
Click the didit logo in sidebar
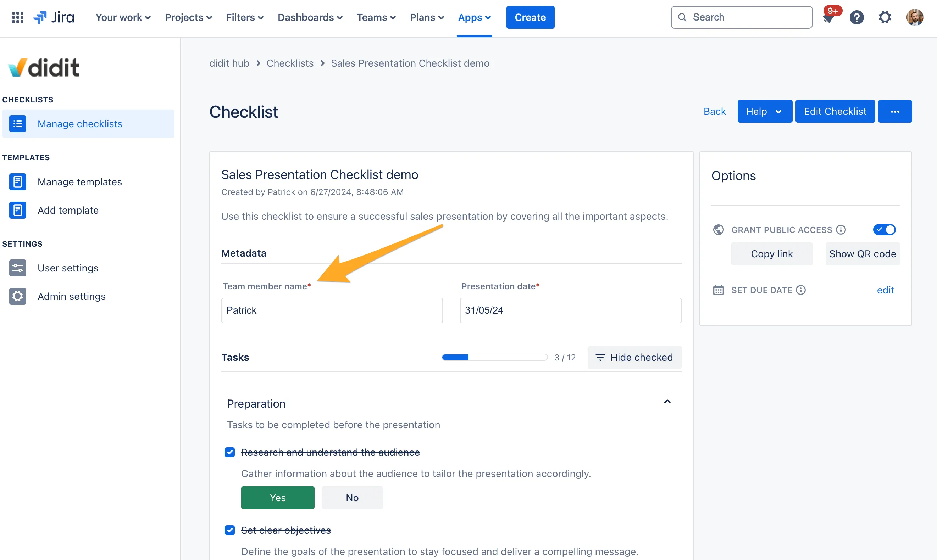tap(43, 68)
